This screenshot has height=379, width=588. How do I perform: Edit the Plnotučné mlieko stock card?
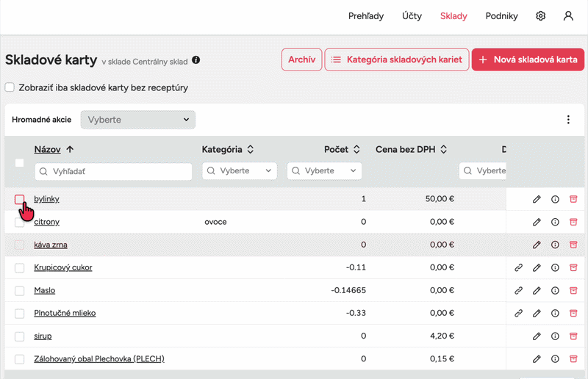pyautogui.click(x=537, y=313)
